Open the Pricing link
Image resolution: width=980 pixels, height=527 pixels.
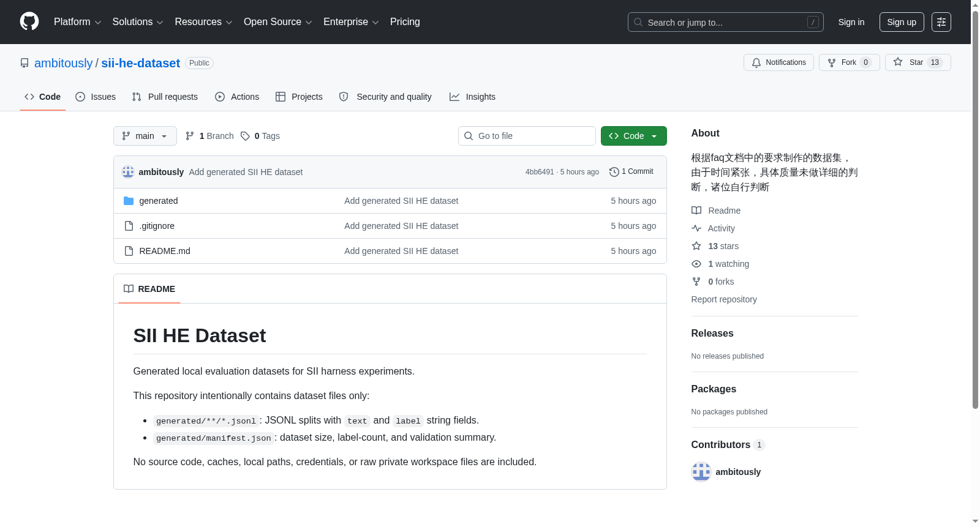pos(405,22)
